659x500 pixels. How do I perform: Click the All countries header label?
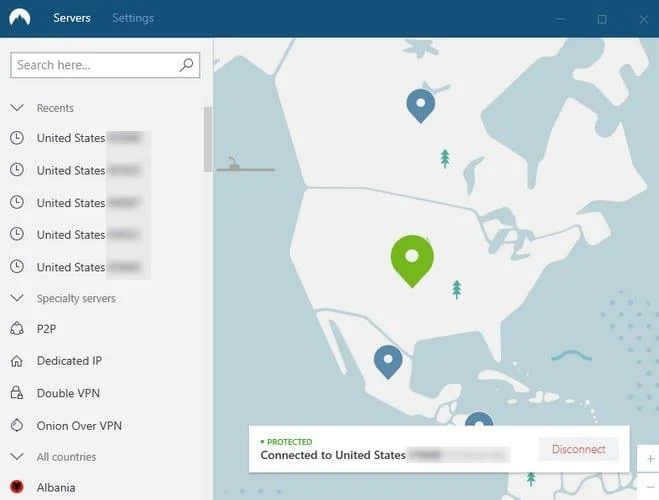(x=66, y=456)
